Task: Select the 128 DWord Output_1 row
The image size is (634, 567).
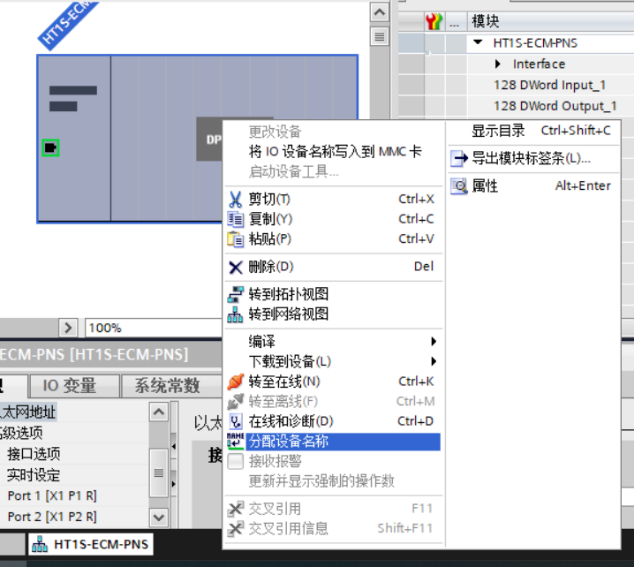Action: (550, 106)
